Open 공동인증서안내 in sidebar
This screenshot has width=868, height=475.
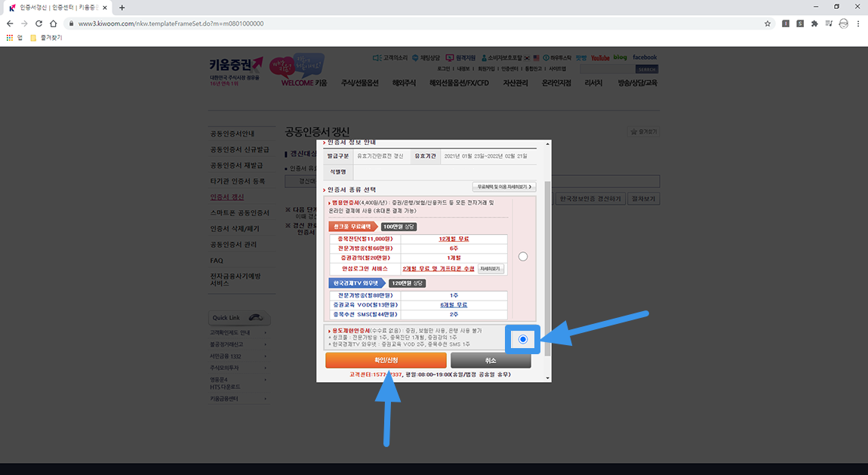[x=232, y=134]
